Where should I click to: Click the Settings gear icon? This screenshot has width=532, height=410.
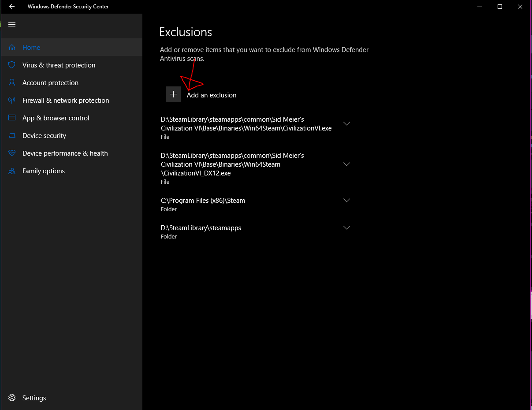click(12, 398)
